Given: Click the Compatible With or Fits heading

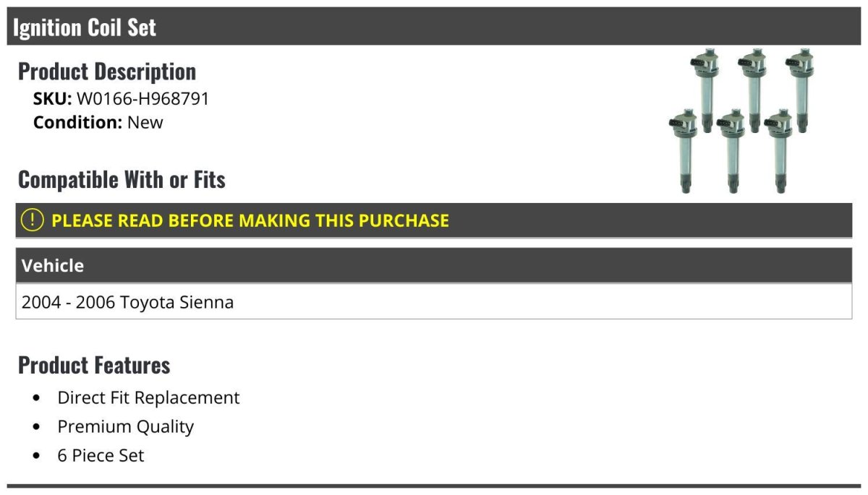Looking at the screenshot, I should coord(122,179).
